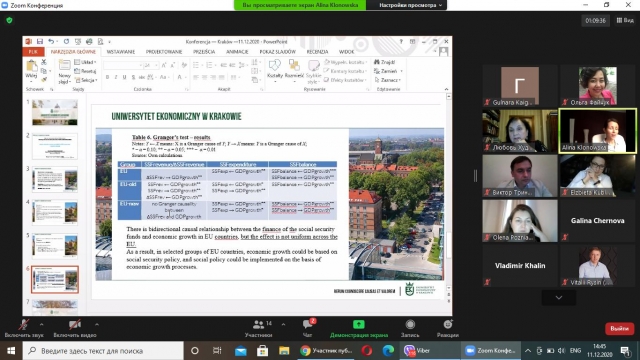
Task: Open WSTAWIANIE ribbon tab in PowerPoint
Action: [120, 52]
